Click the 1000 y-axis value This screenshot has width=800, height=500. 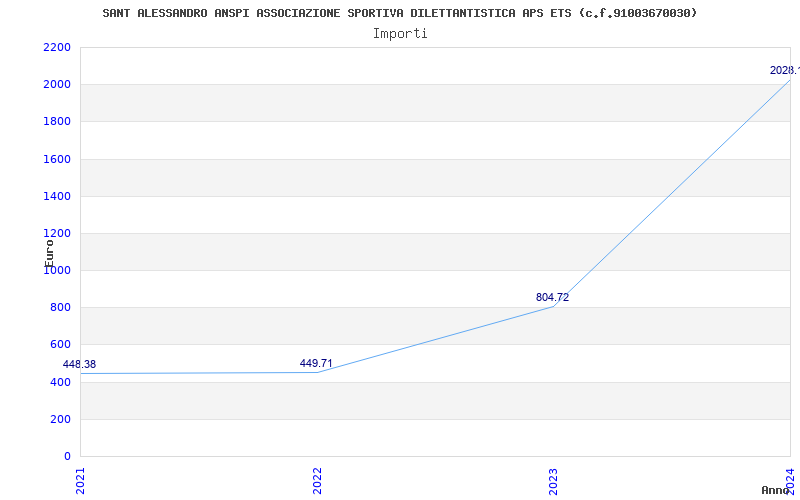pos(57,271)
